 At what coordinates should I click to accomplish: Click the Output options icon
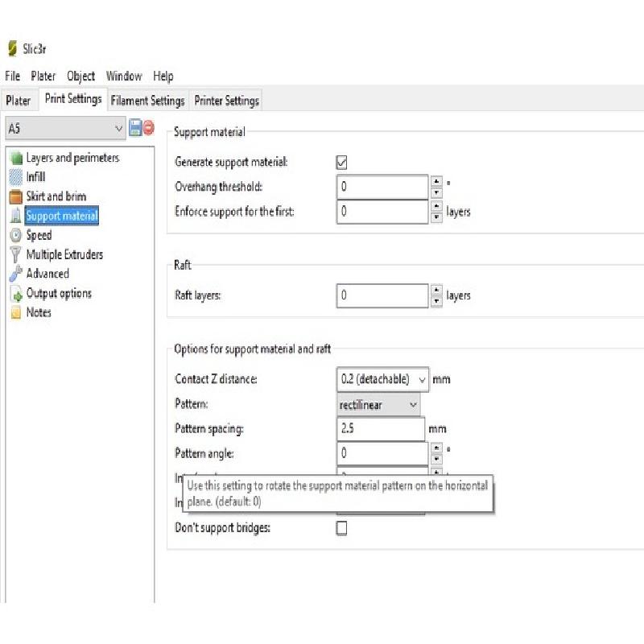(16, 293)
